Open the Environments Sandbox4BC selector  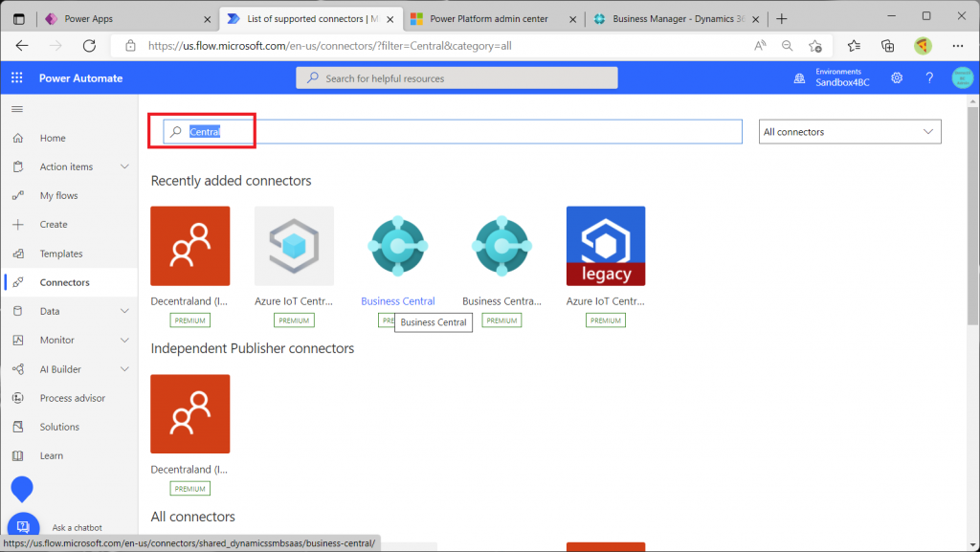pyautogui.click(x=832, y=78)
